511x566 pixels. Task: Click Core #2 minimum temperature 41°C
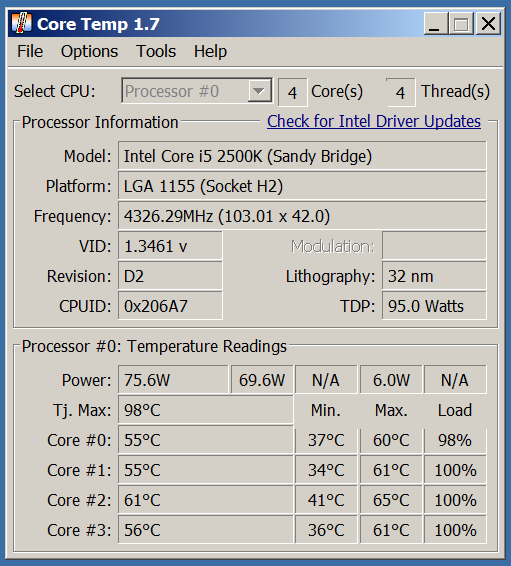[326, 500]
